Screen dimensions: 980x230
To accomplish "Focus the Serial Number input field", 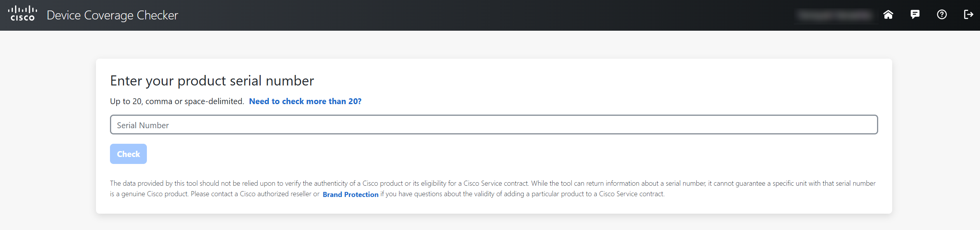I will pyautogui.click(x=493, y=125).
